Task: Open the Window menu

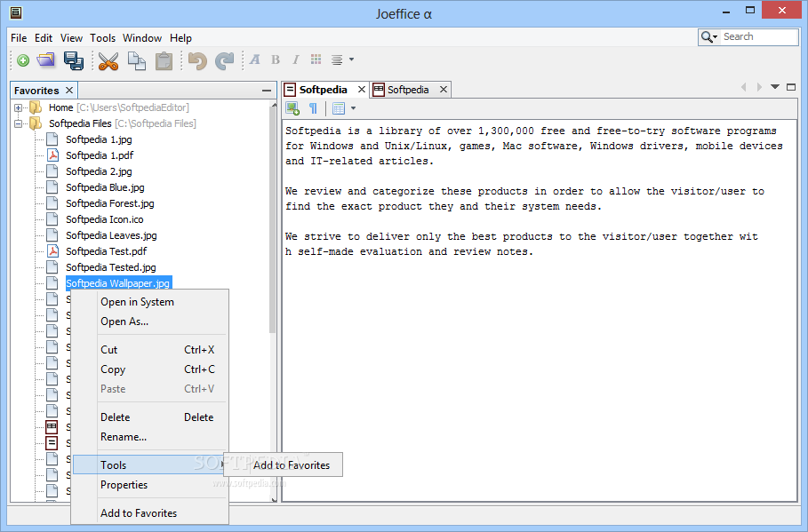Action: (x=142, y=38)
